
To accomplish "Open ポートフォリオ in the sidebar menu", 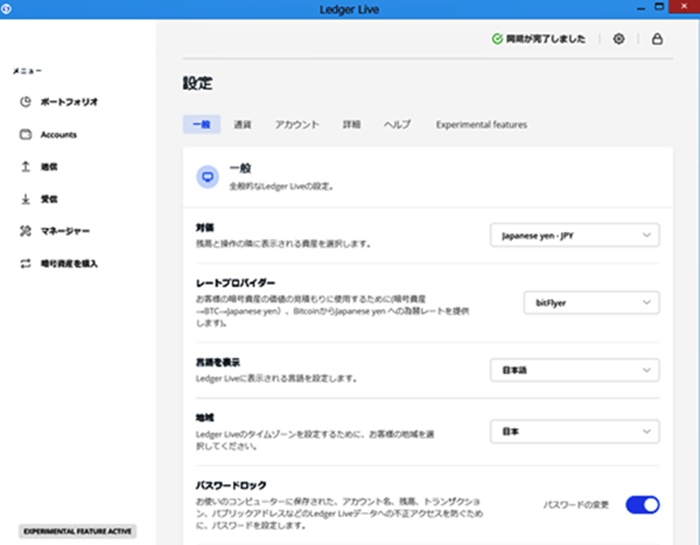I will (x=69, y=102).
